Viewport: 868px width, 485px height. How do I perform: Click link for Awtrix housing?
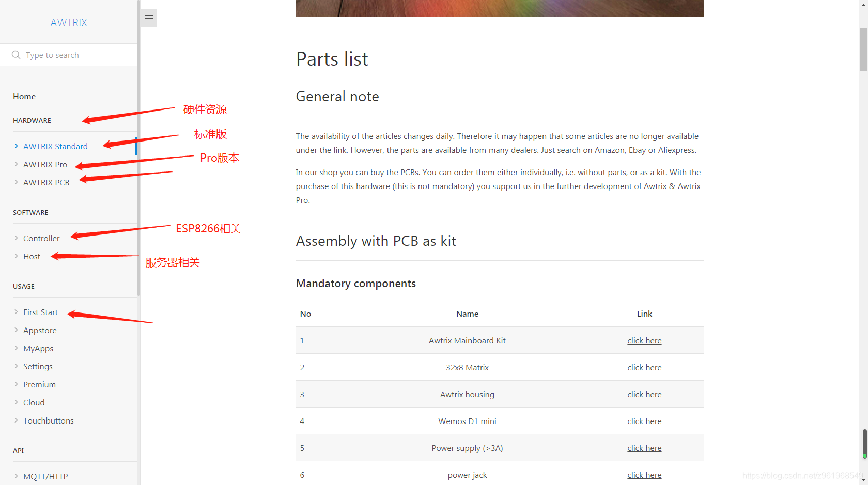click(644, 394)
